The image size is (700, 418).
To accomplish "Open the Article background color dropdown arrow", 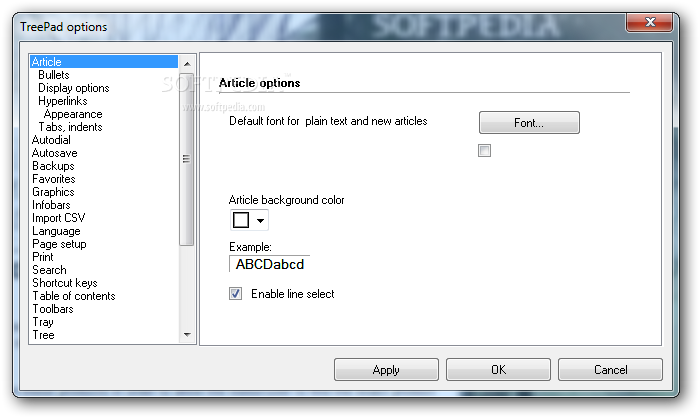I will [x=260, y=220].
